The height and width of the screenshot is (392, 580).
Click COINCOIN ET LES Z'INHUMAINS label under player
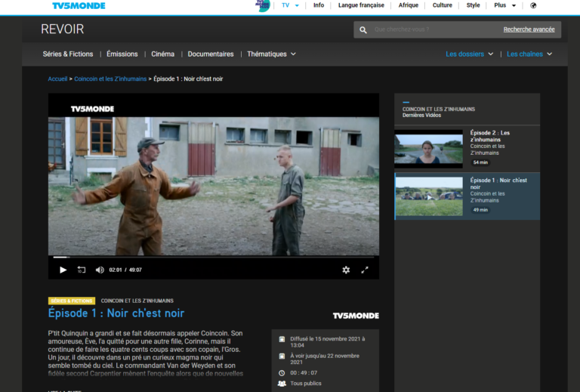click(x=137, y=301)
